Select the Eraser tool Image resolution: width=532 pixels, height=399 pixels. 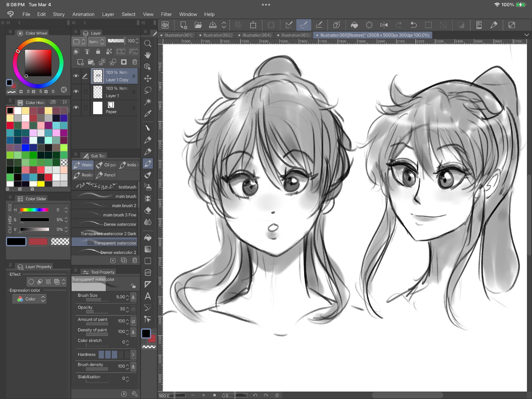[148, 210]
